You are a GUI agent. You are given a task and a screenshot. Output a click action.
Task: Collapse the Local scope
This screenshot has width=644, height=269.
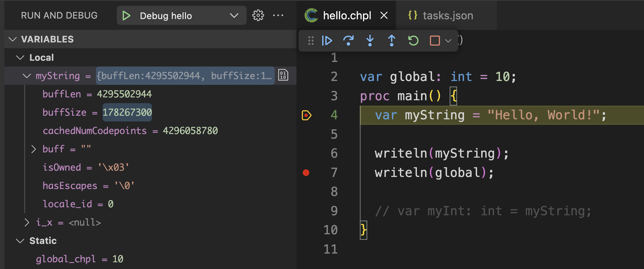20,58
